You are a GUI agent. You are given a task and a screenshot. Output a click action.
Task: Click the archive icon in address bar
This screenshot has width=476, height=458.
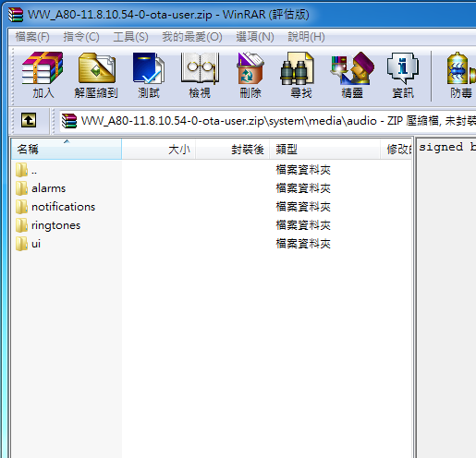[x=69, y=121]
